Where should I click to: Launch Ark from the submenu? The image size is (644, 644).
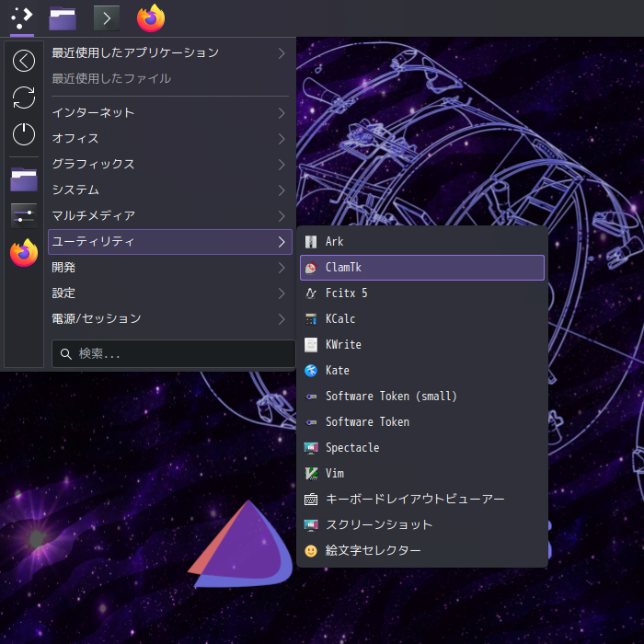[x=422, y=242]
